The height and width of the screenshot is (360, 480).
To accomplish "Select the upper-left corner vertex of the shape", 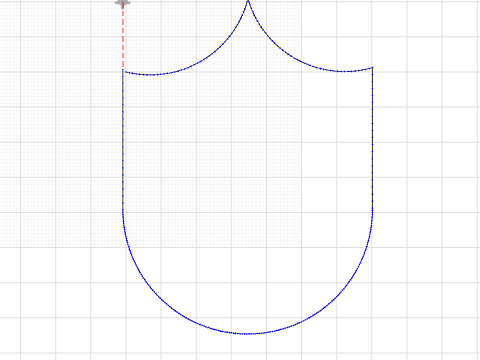I will click(x=123, y=70).
